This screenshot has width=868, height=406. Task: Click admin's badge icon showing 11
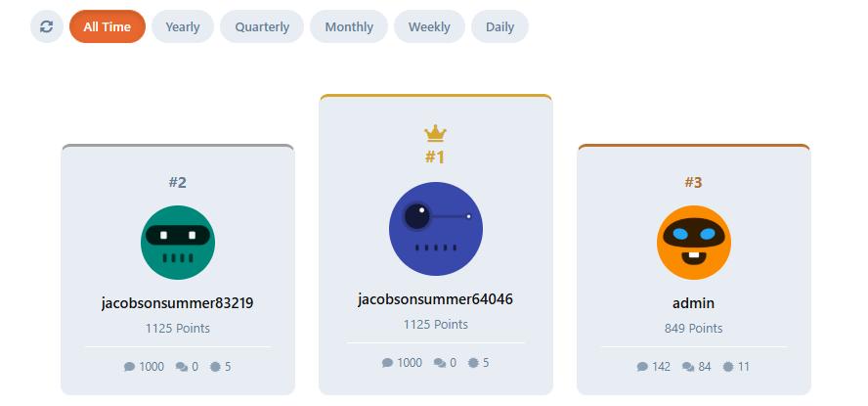point(728,367)
